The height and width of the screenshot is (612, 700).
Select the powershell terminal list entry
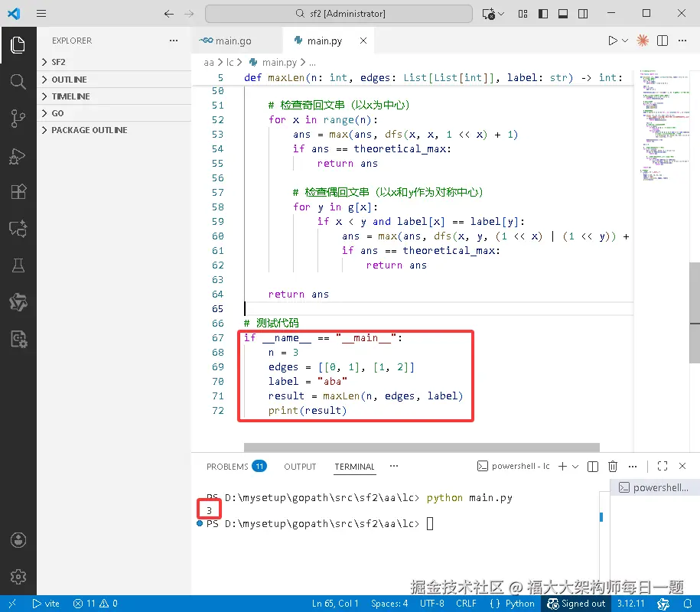click(x=654, y=487)
